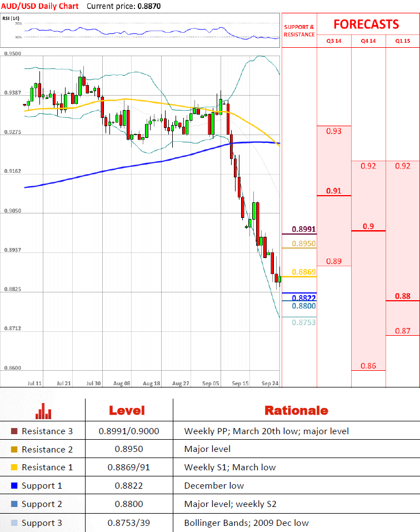The width and height of the screenshot is (420, 532).
Task: Click the 0.8869/91 level cell
Action: pyautogui.click(x=129, y=468)
